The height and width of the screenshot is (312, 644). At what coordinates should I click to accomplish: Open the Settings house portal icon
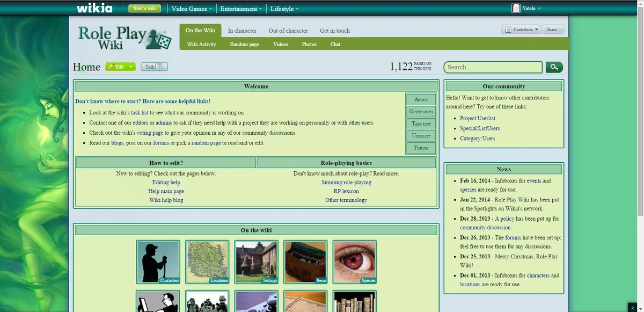click(256, 262)
